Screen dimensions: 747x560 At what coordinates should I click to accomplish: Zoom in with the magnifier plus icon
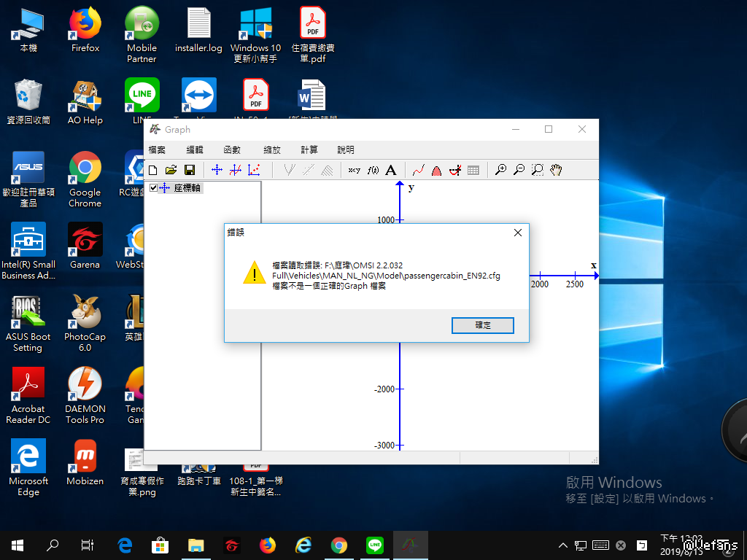coord(500,170)
